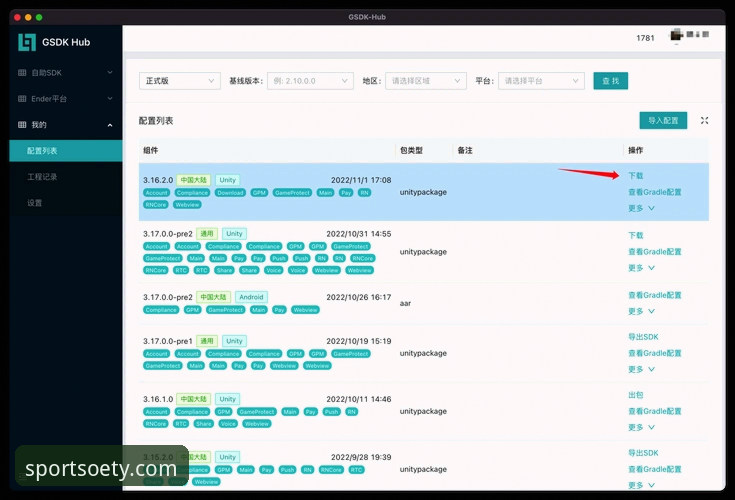This screenshot has width=735, height=500.
Task: Open the 地区 region dropdown
Action: coord(426,81)
